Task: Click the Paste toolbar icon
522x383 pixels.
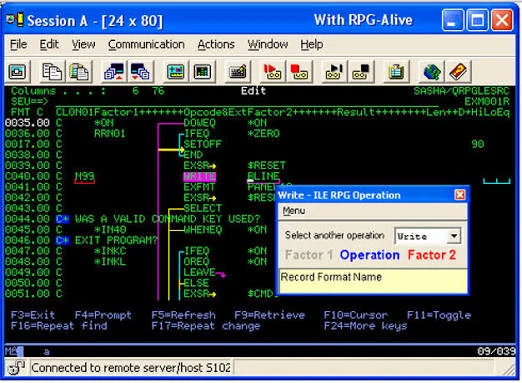Action: (79, 71)
